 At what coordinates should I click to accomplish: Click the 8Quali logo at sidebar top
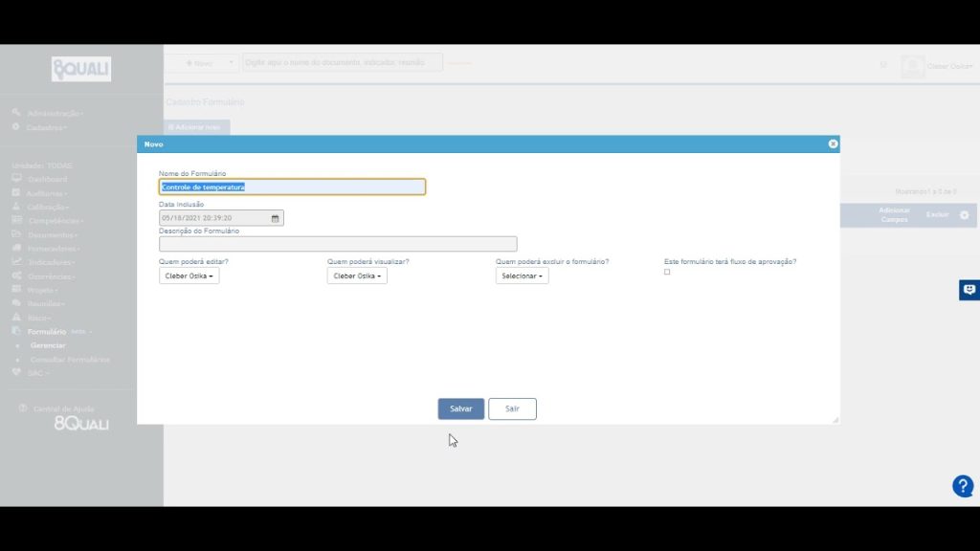[81, 69]
